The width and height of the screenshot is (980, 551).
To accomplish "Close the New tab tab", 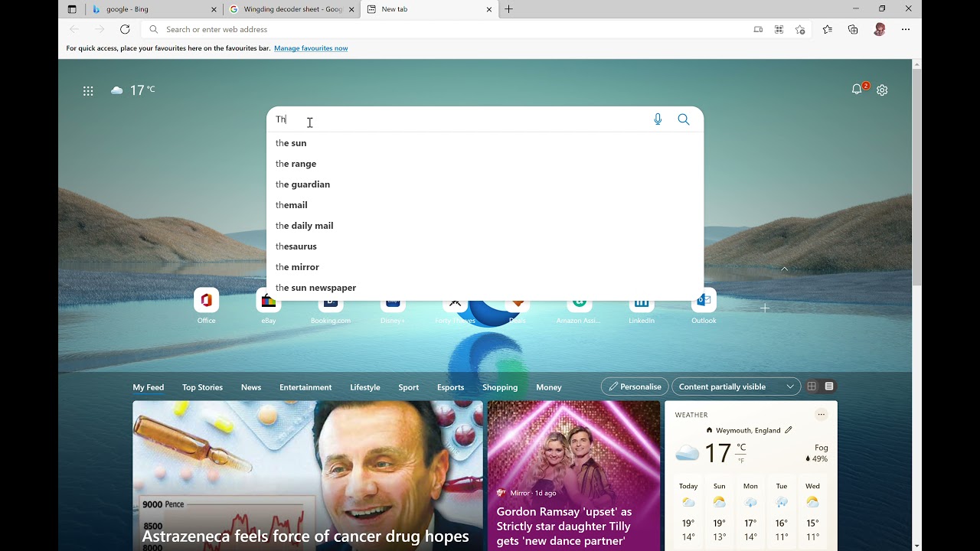I will (489, 9).
